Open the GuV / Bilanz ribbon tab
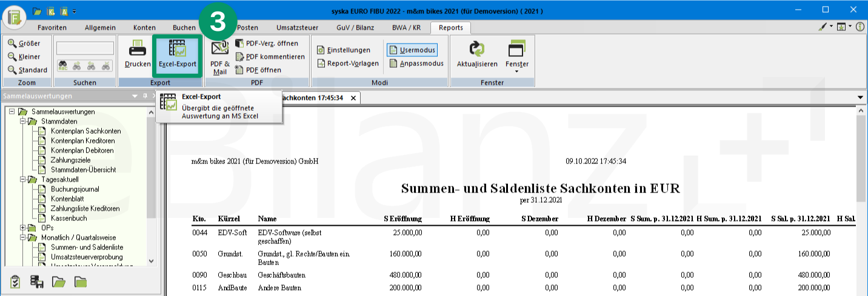868x296 pixels. 356,27
